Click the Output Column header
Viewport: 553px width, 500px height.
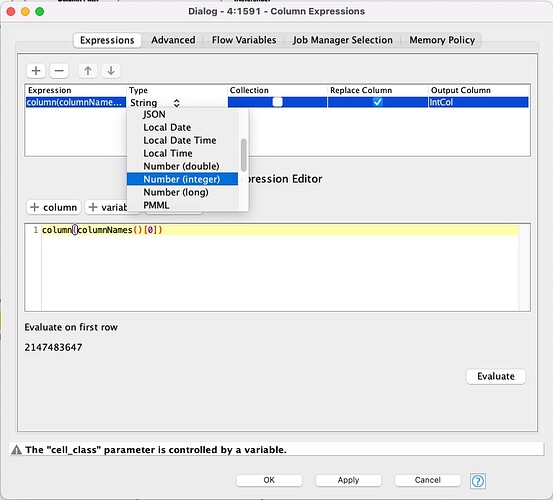479,90
